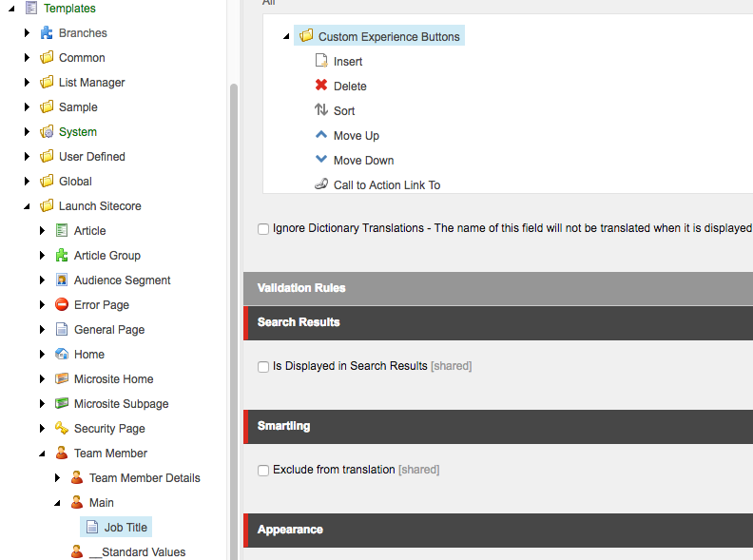
Task: Click the Call to Action link icon
Action: pos(321,184)
